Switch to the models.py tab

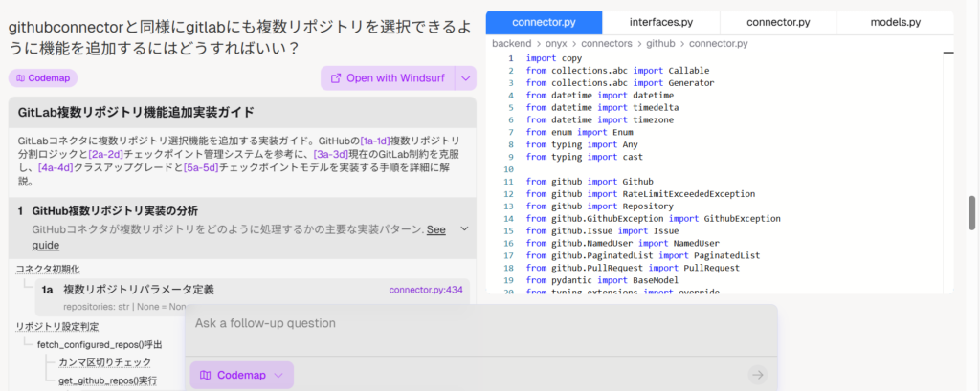pos(895,22)
